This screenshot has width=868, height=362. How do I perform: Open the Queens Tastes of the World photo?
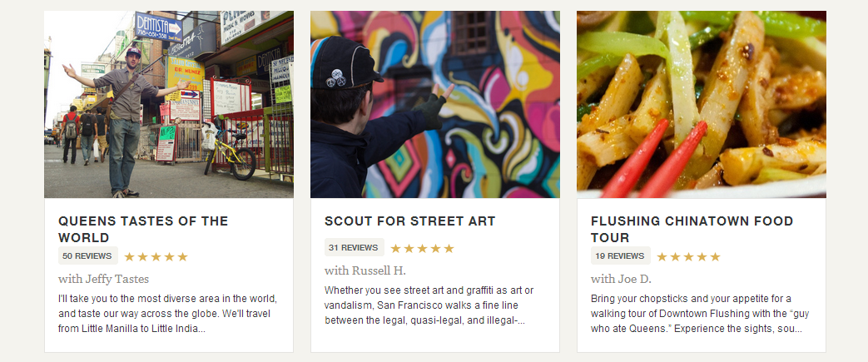coord(169,104)
